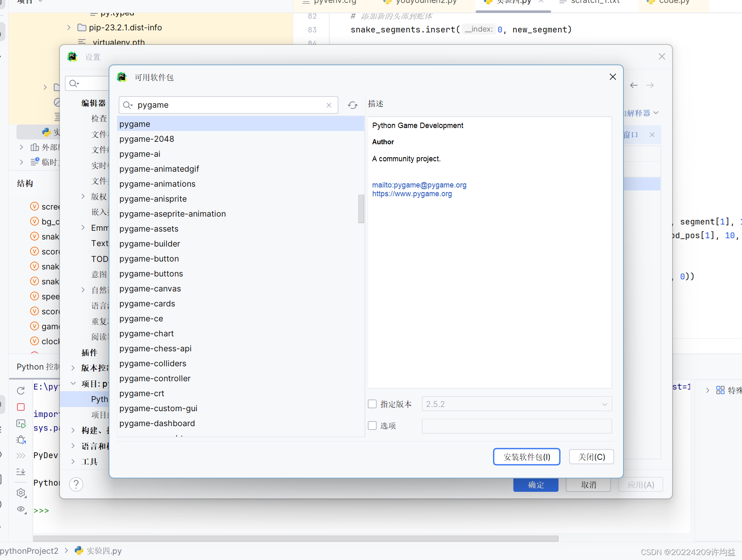Expand the 工具 settings node

coord(73,461)
